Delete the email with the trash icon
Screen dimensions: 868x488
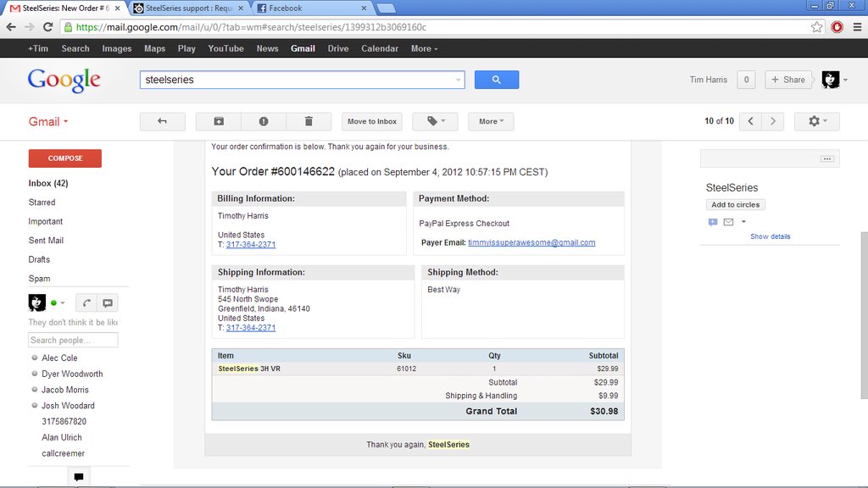tap(309, 122)
